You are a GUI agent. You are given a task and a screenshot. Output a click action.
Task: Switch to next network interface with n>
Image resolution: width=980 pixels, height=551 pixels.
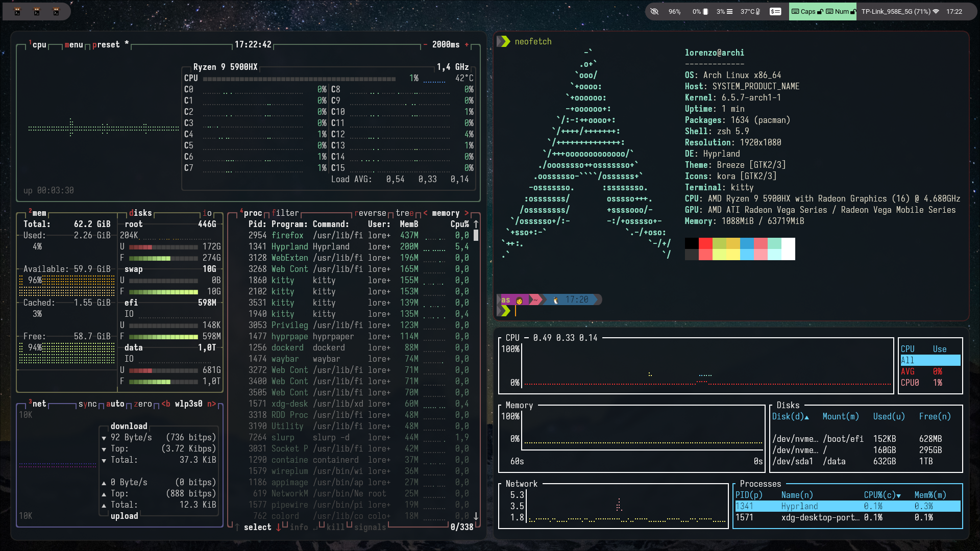[x=212, y=404]
